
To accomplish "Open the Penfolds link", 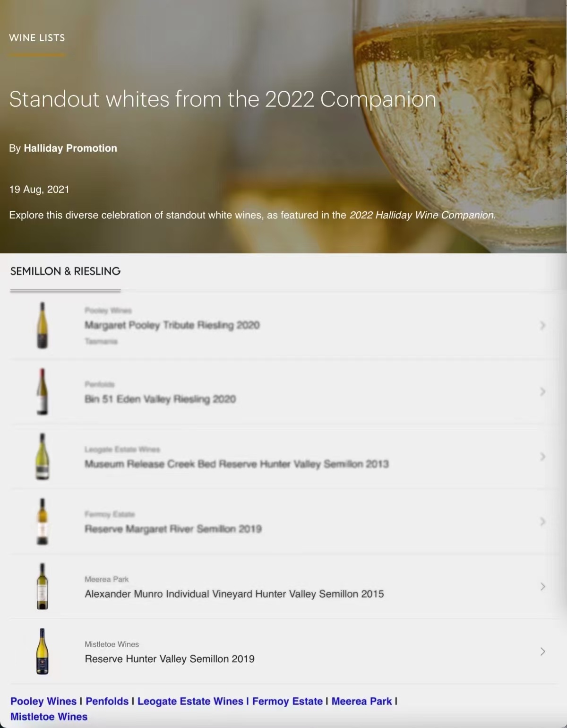I will tap(107, 701).
